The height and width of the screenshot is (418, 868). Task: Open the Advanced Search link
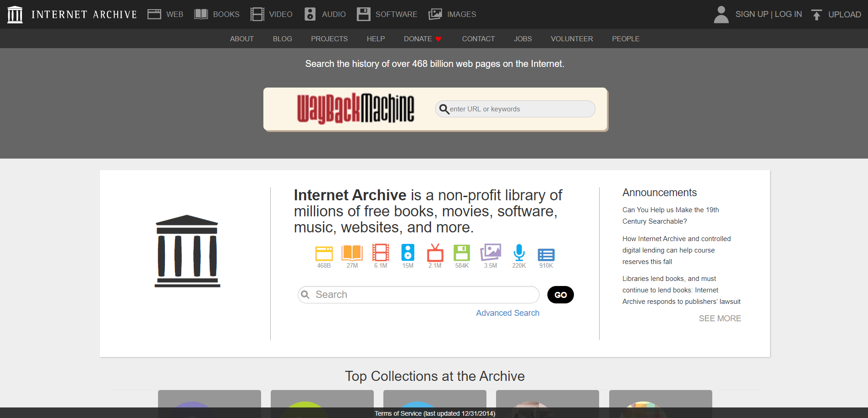click(x=508, y=313)
